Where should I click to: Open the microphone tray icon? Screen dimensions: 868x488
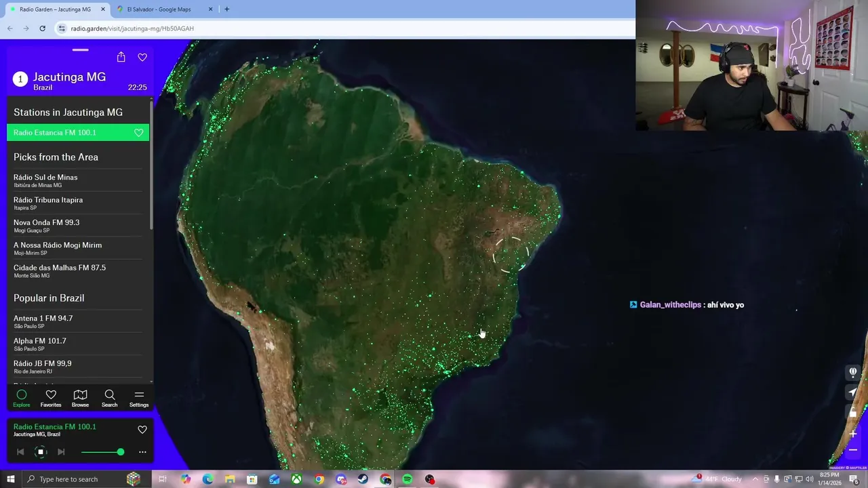pos(777,479)
